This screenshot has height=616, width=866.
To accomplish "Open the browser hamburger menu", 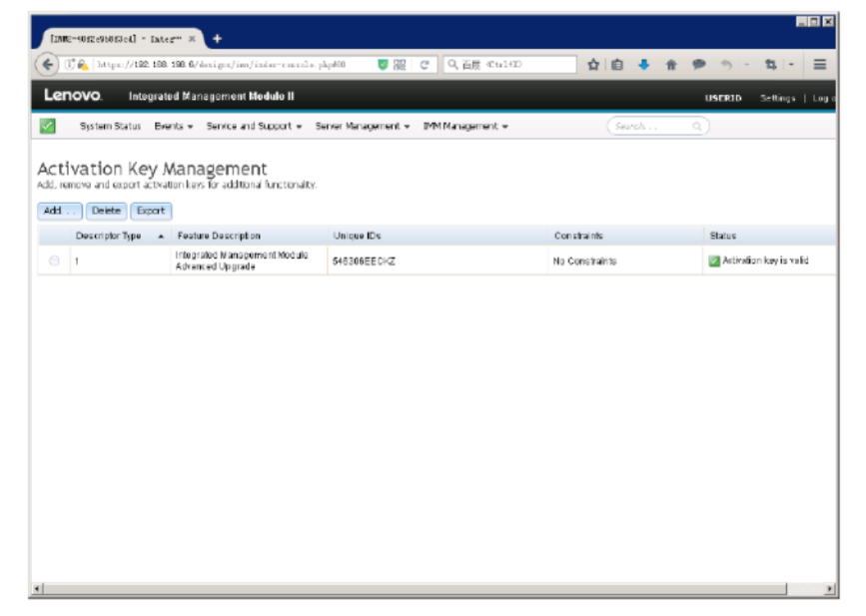I will tap(820, 65).
